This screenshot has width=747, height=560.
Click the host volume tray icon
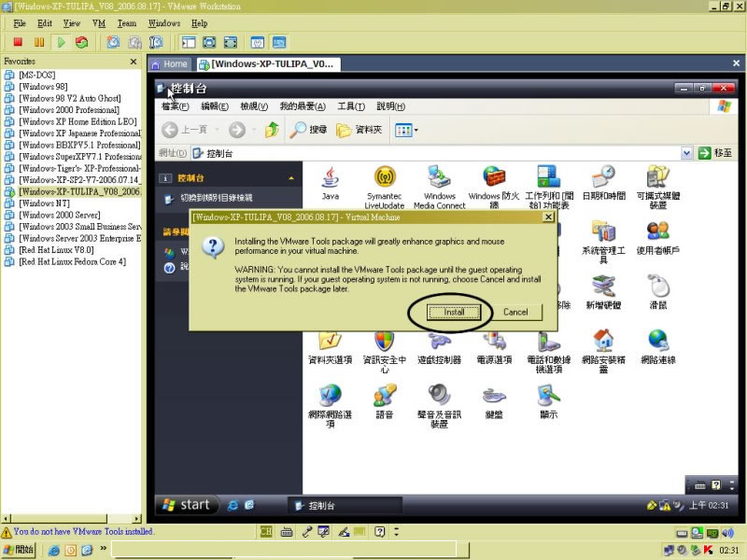727,533
